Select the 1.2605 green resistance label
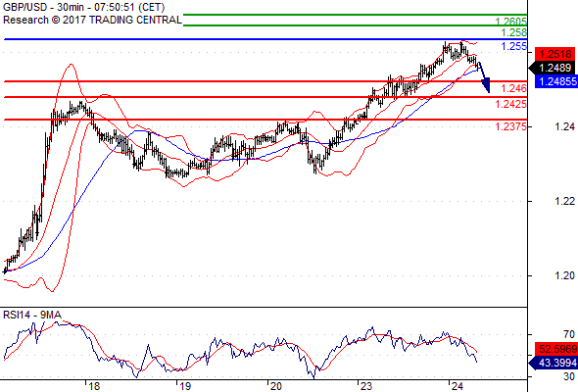Screen dimensions: 578x392 511,22
